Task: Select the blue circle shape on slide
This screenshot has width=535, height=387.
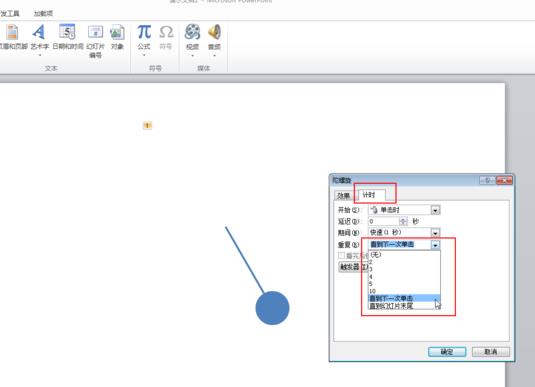Action: click(x=272, y=308)
